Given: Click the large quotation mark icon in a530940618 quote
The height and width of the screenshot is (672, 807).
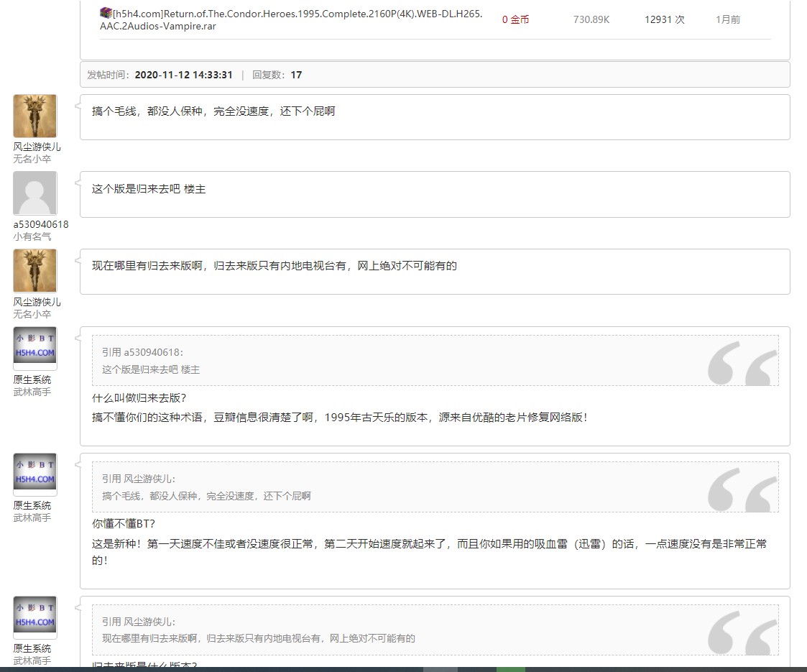Looking at the screenshot, I should [742, 364].
